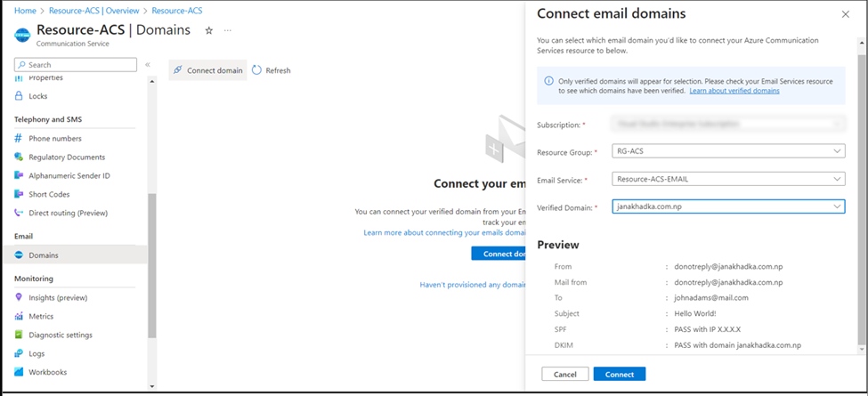Viewport: 868px width, 396px height.
Task: Open the ellipsis more options menu
Action: tap(228, 30)
